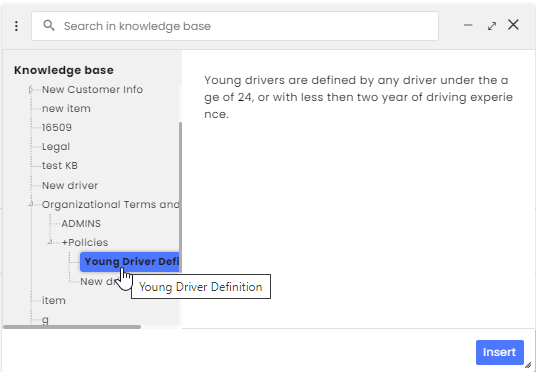Collapse the +Policies folder
The height and width of the screenshot is (372, 536).
pos(50,242)
